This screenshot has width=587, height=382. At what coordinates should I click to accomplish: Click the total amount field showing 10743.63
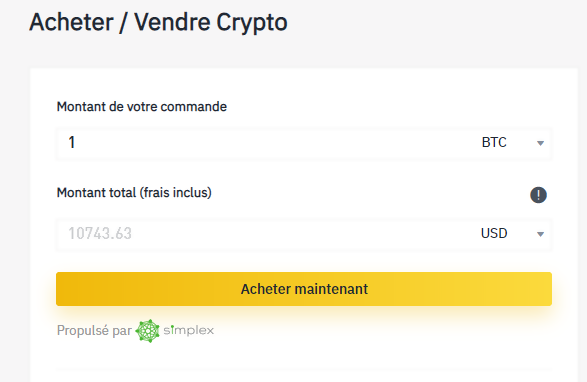tap(304, 235)
